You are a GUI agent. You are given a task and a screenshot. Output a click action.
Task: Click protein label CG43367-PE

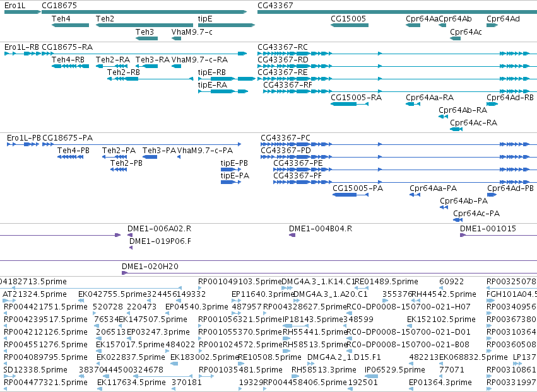(298, 163)
